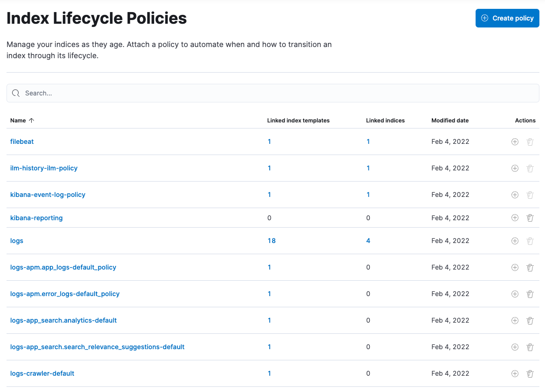This screenshot has width=545, height=392.
Task: Click the add icon for logs-app_search.search_relevance_suggestions-default
Action: click(515, 347)
